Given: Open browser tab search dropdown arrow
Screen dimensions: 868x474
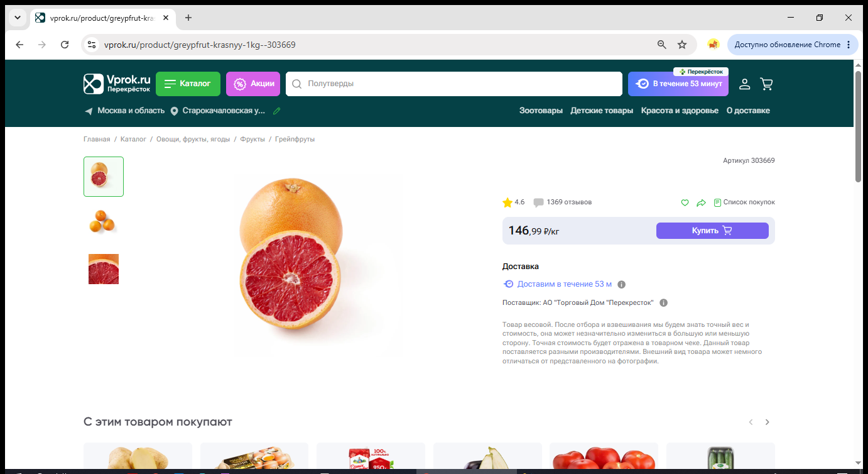Looking at the screenshot, I should pos(17,18).
